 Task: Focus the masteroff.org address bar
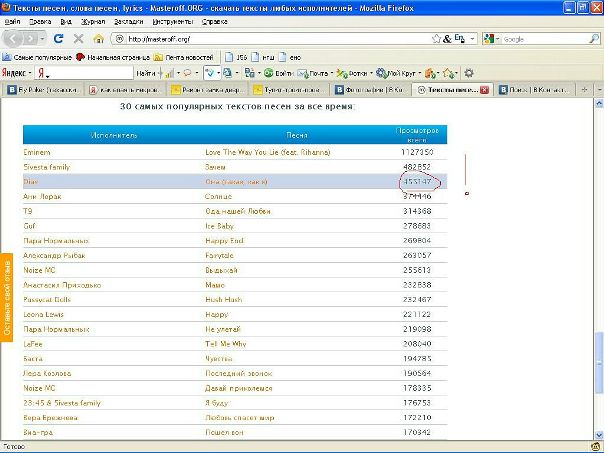click(277, 39)
